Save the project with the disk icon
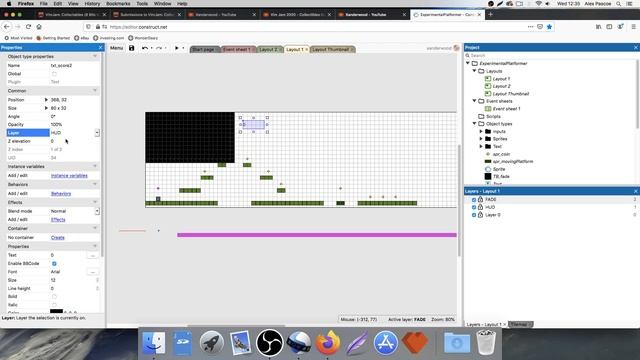 tap(131, 48)
